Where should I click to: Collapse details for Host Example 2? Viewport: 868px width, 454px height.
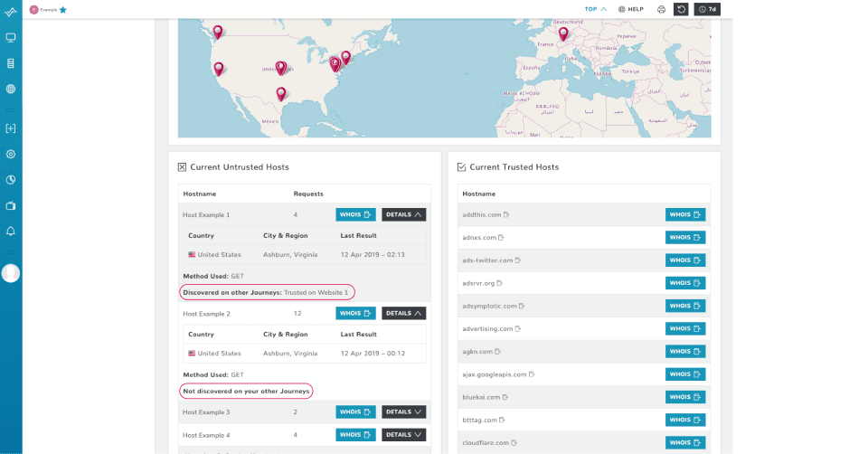[x=403, y=314]
